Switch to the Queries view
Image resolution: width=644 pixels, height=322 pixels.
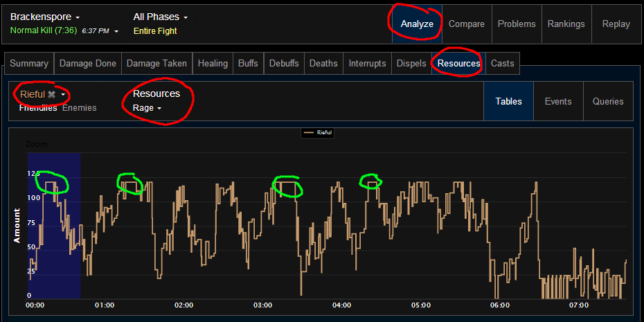tap(608, 101)
